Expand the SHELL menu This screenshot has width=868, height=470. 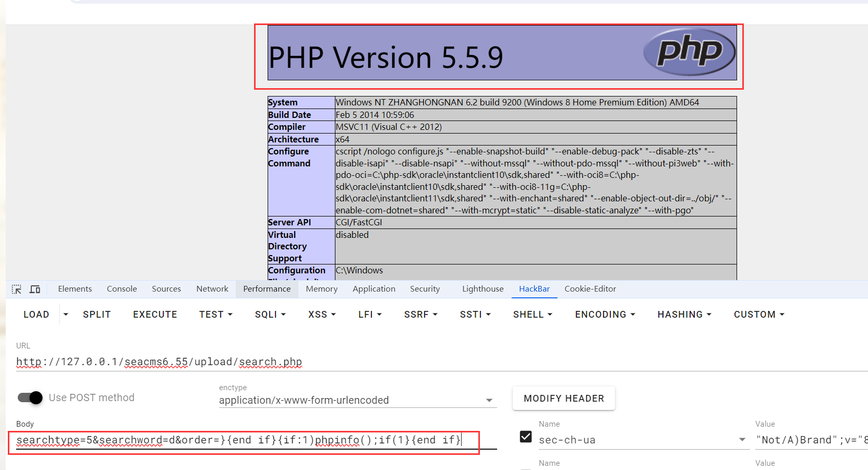(532, 315)
